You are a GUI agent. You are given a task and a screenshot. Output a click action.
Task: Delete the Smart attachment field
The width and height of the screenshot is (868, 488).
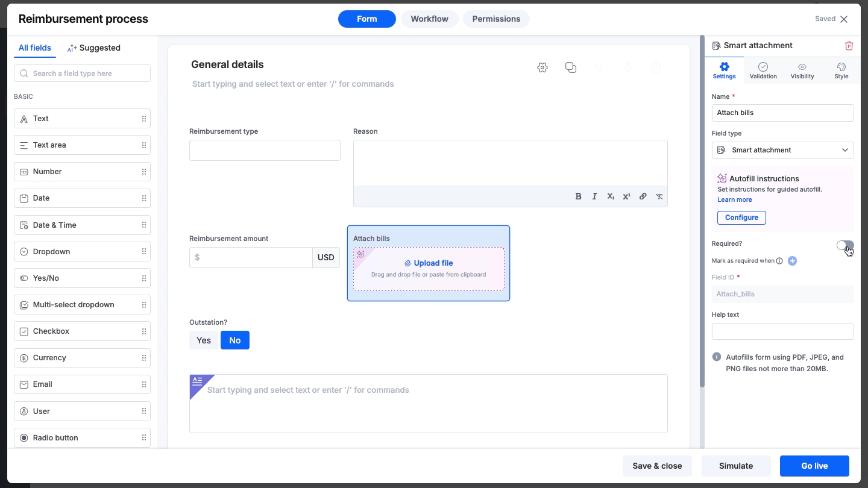point(849,46)
